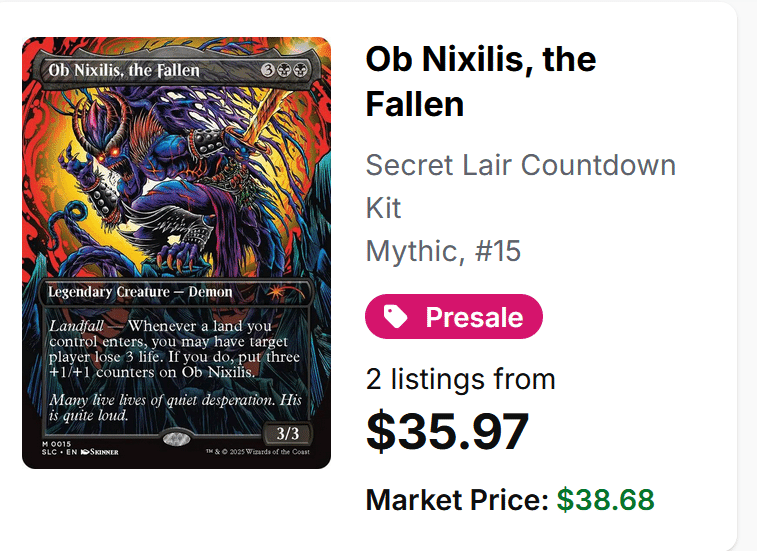
Task: Click the first black mana skull symbol
Action: [x=283, y=71]
